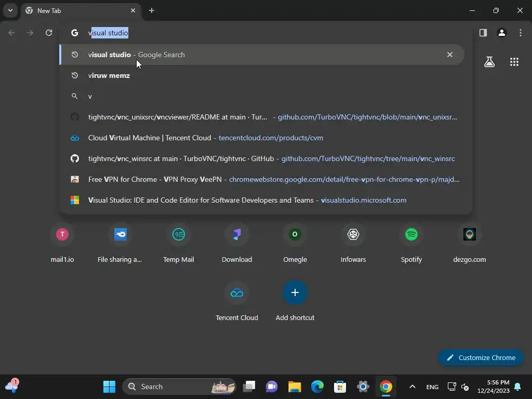Click the Chrome taskbar icon
532x399 pixels.
coord(386,387)
